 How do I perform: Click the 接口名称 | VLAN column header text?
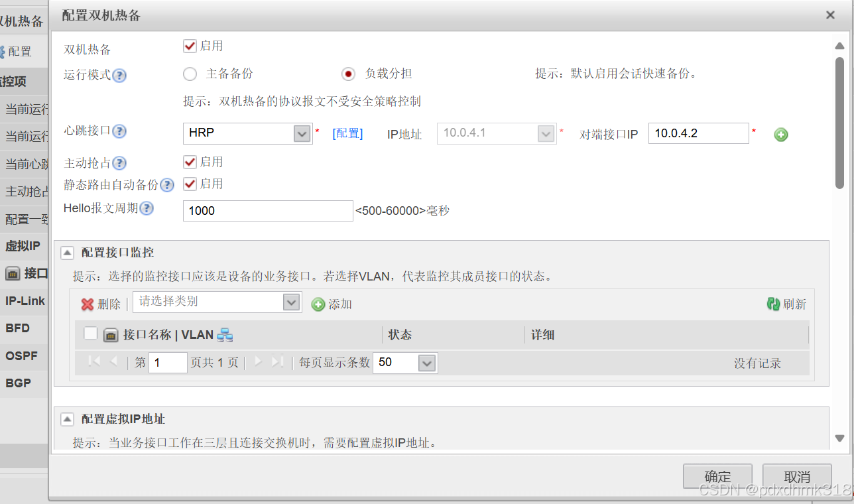[x=168, y=335]
